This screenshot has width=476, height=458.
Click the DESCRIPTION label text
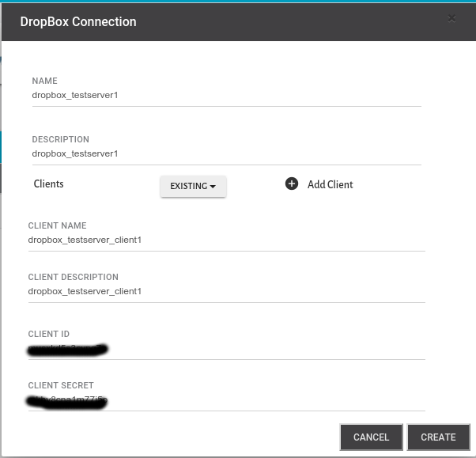pyautogui.click(x=60, y=139)
